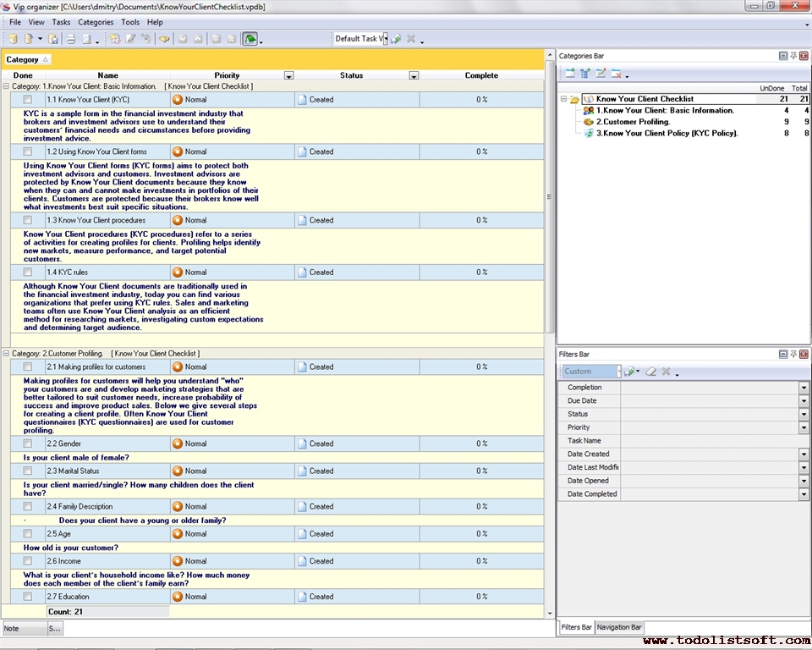The width and height of the screenshot is (812, 650).
Task: Click the Priority column header
Action: coord(227,75)
